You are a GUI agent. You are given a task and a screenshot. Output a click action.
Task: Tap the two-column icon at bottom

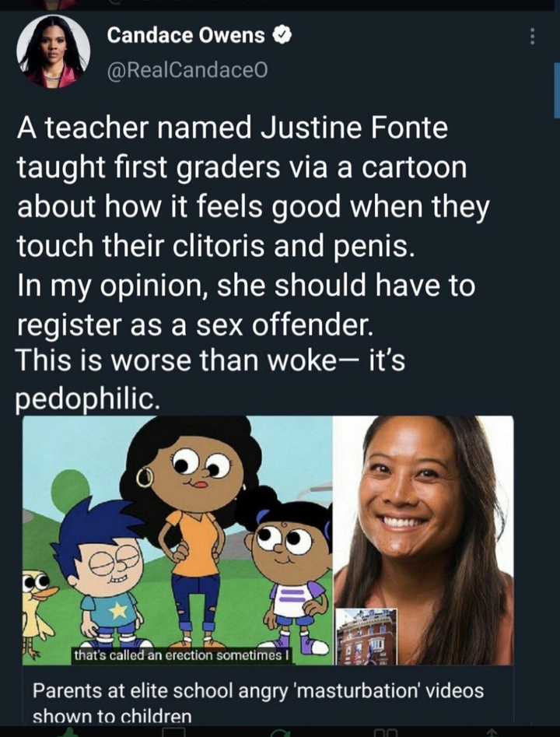tap(386, 732)
